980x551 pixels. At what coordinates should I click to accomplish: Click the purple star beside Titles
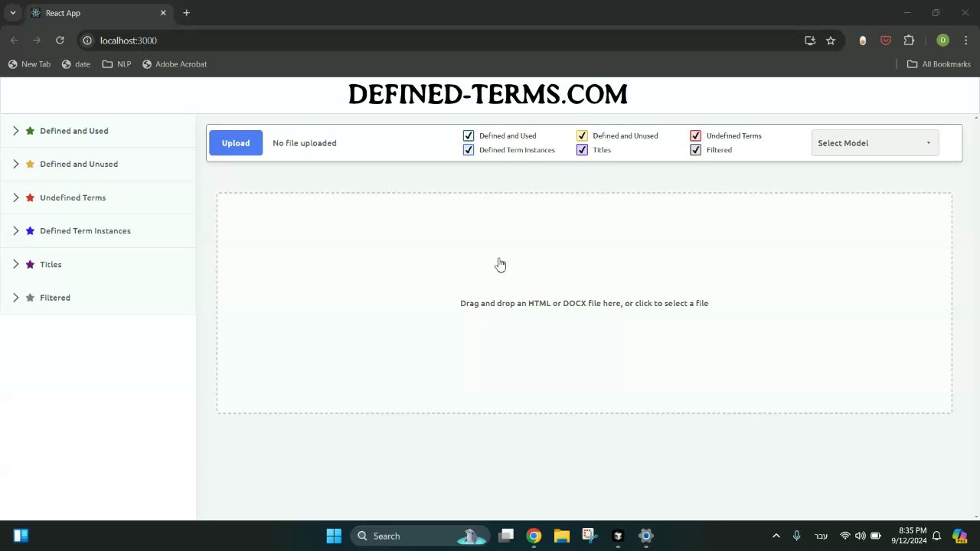tap(30, 264)
